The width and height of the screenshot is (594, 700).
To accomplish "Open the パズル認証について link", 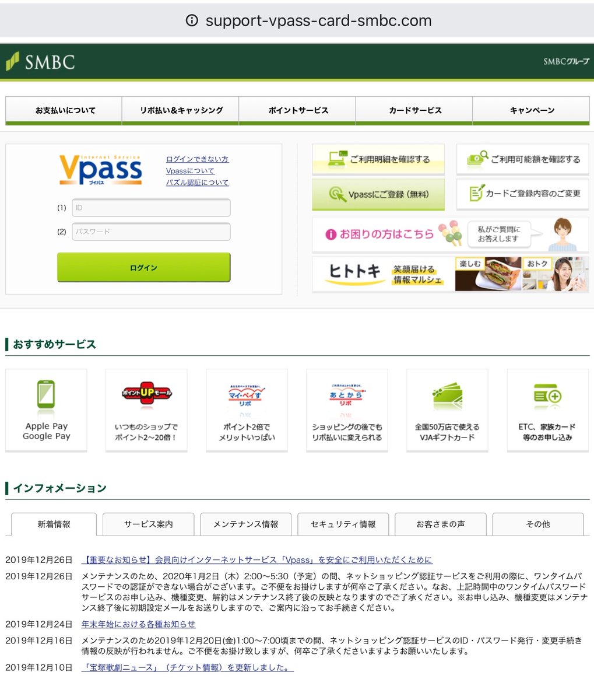I will coord(197,183).
